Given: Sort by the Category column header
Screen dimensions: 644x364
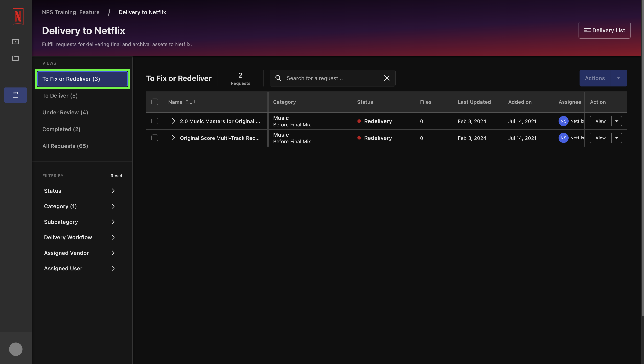Looking at the screenshot, I should (x=284, y=102).
